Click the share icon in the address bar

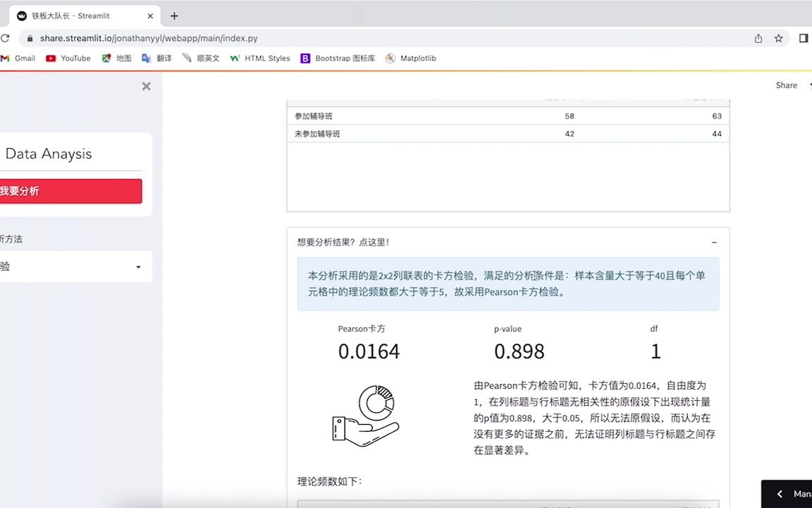pos(758,38)
